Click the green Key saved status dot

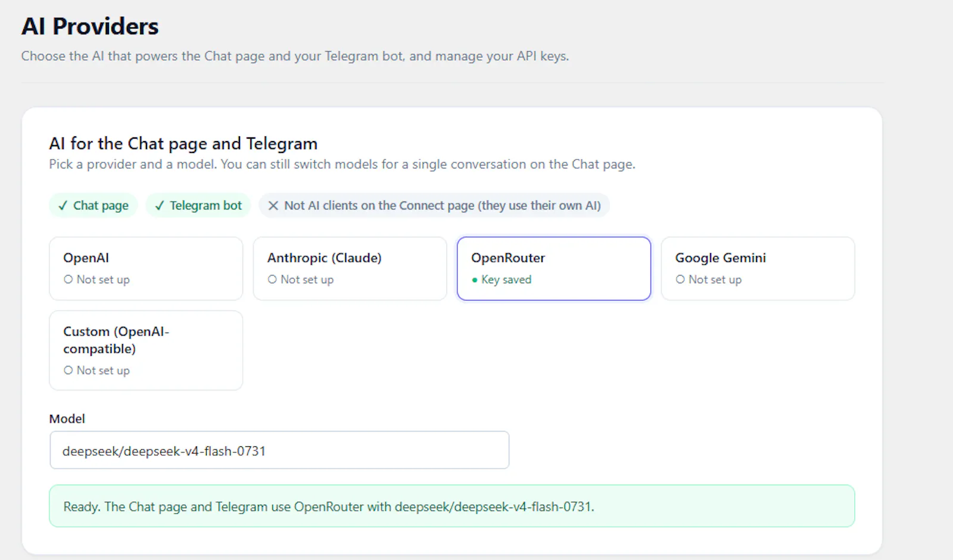475,280
